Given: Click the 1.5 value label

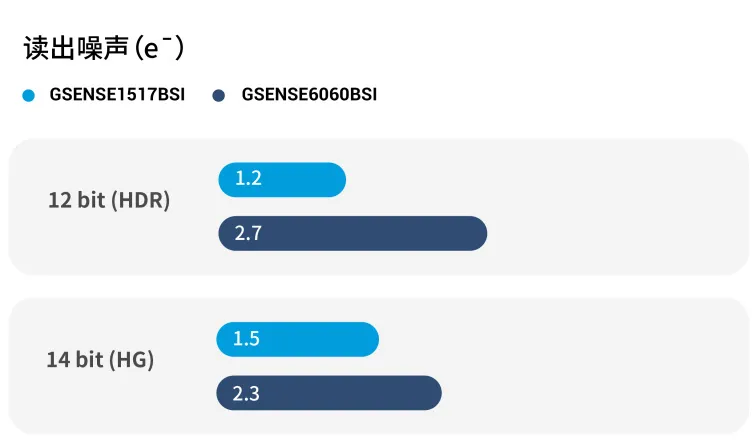Looking at the screenshot, I should pos(246,339).
